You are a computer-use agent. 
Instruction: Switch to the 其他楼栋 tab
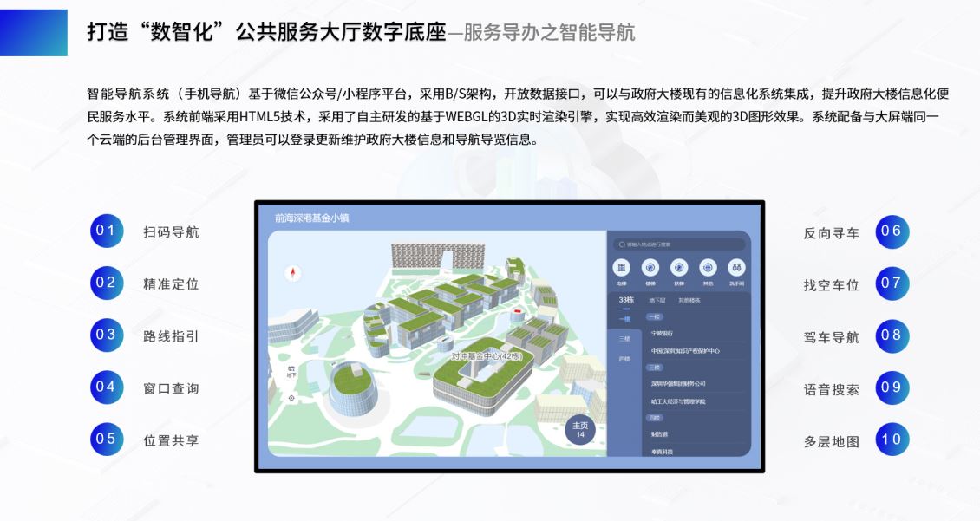[689, 301]
